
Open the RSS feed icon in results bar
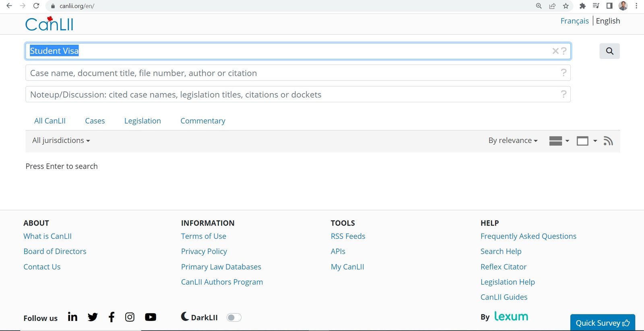click(608, 141)
